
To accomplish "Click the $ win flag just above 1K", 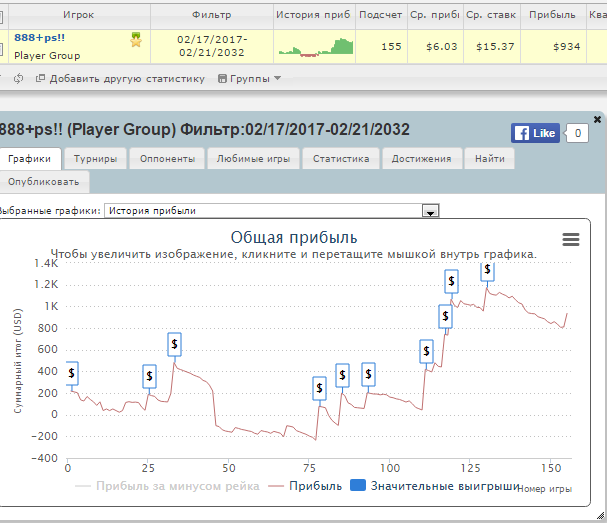I will (451, 281).
